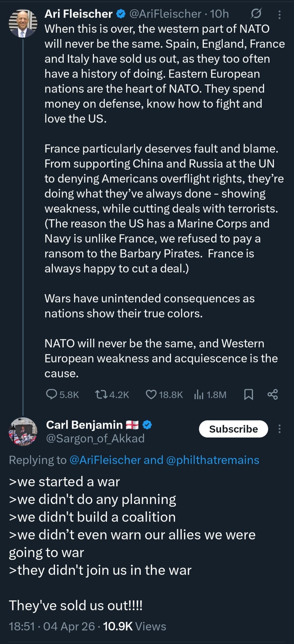The height and width of the screenshot is (644, 294).
Task: Click Ari Fleischer's blue verified badge
Action: click(121, 14)
